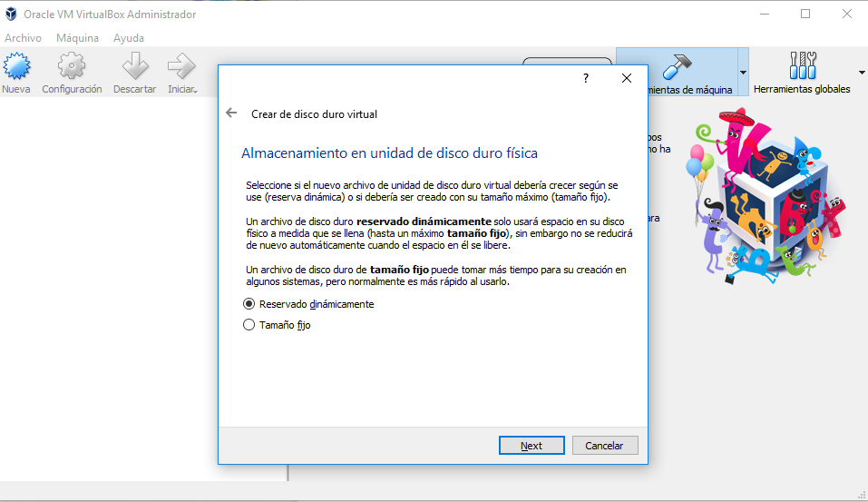Select Reservado dinámicamente radio option
This screenshot has height=502, width=868.
249,304
